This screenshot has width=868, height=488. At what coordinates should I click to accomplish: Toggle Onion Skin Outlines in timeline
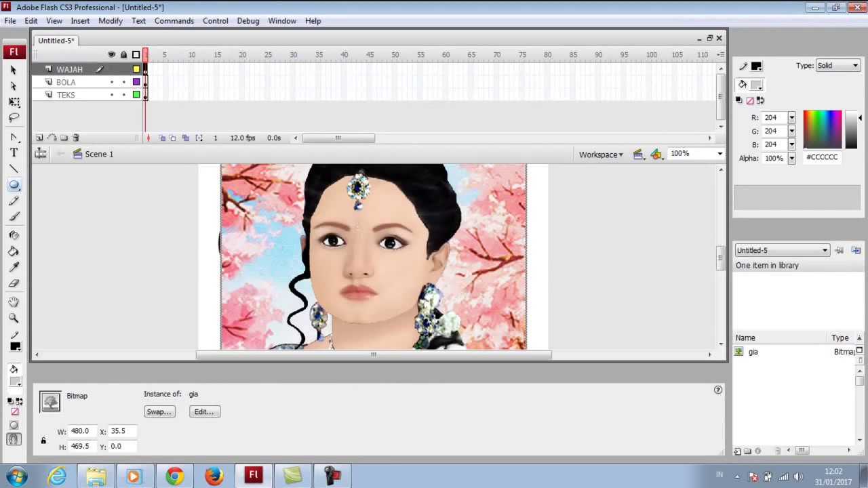click(x=174, y=138)
